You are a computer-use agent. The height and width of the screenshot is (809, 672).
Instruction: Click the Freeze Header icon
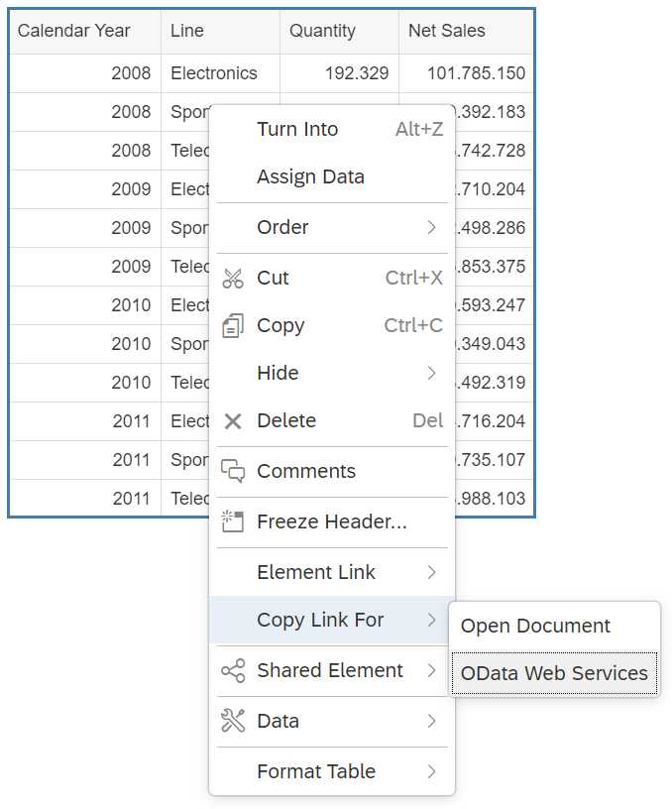pyautogui.click(x=232, y=521)
